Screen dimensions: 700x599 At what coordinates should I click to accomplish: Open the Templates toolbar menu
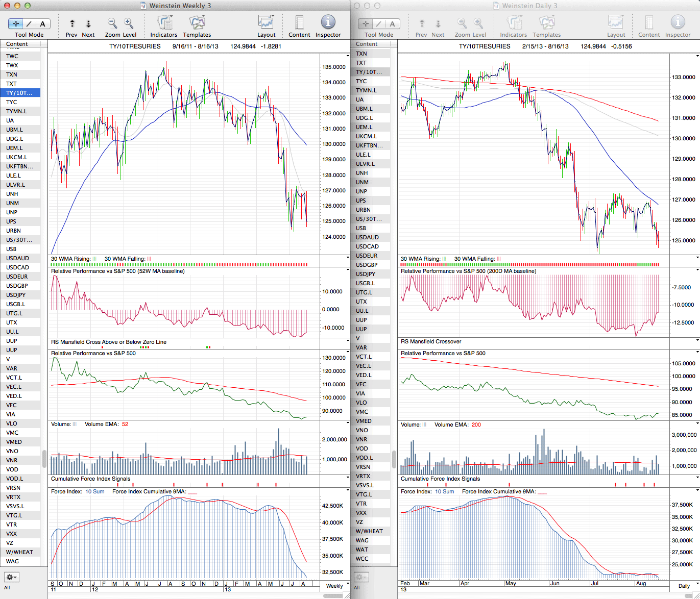[197, 23]
